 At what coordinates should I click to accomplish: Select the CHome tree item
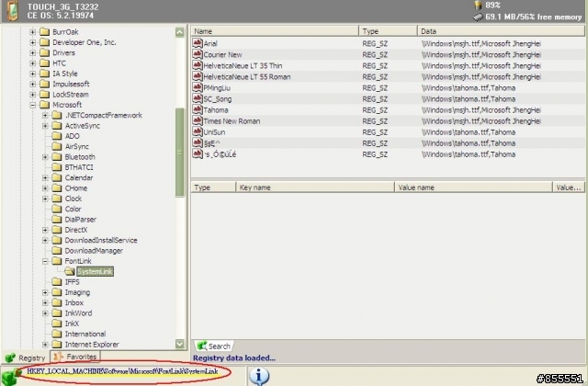76,187
